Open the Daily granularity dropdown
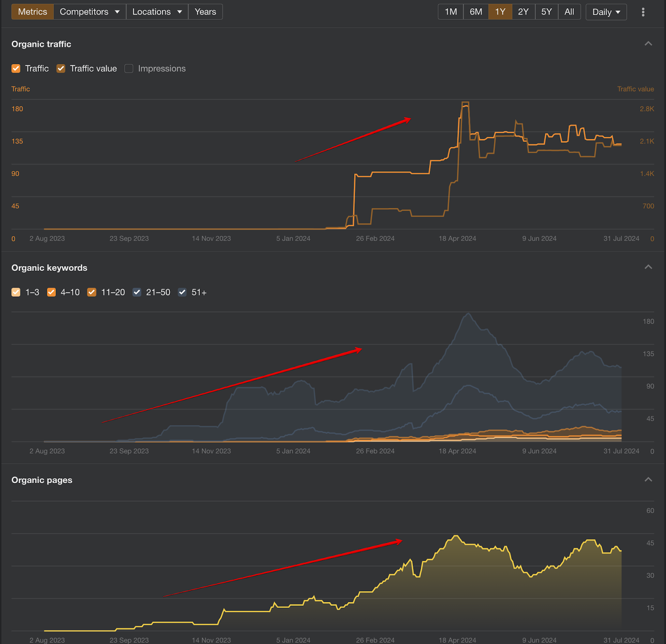 coord(606,12)
